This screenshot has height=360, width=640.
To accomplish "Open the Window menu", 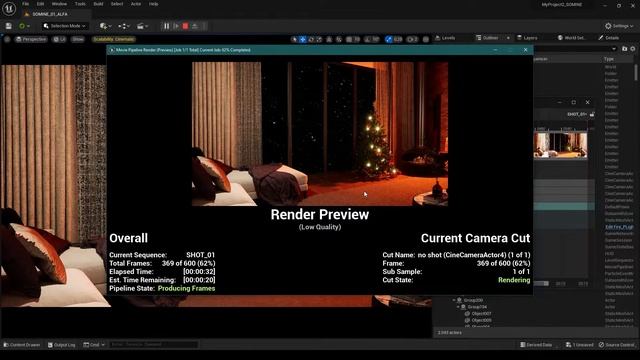I will (x=60, y=4).
